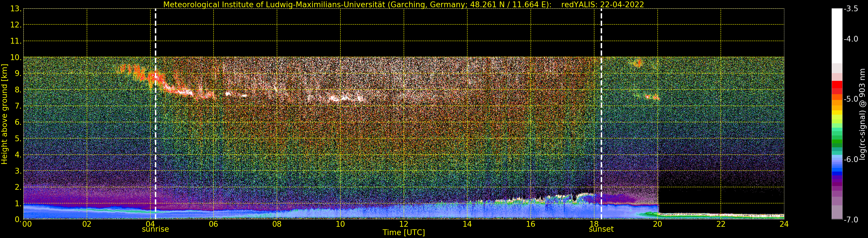Click the 'log(rc-signal) @903 nm' colorbar label
Image resolution: width=868 pixels, height=238 pixels.
pyautogui.click(x=862, y=114)
